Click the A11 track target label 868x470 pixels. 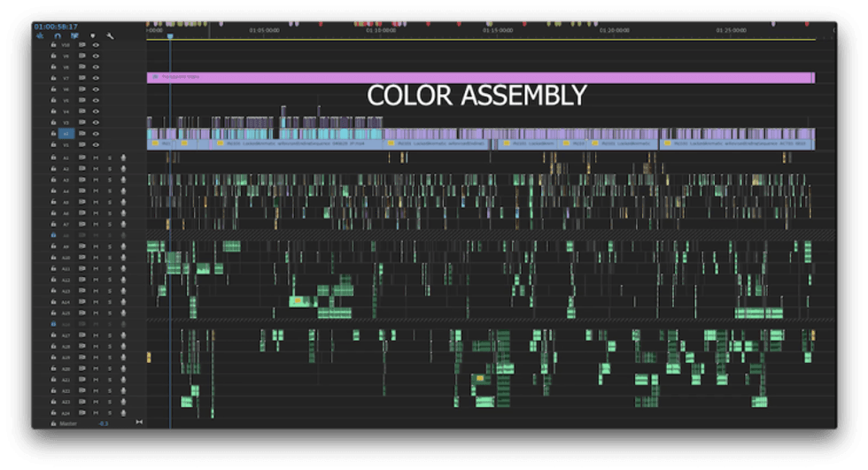click(66, 269)
